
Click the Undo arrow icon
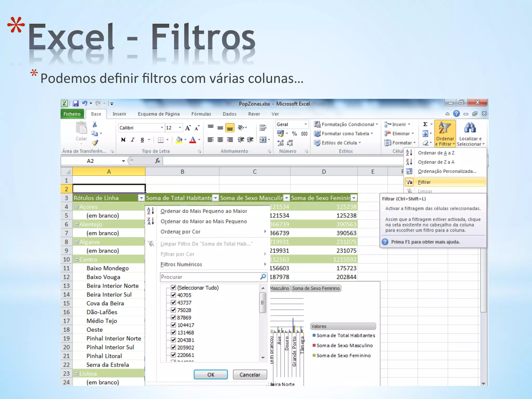pos(85,103)
